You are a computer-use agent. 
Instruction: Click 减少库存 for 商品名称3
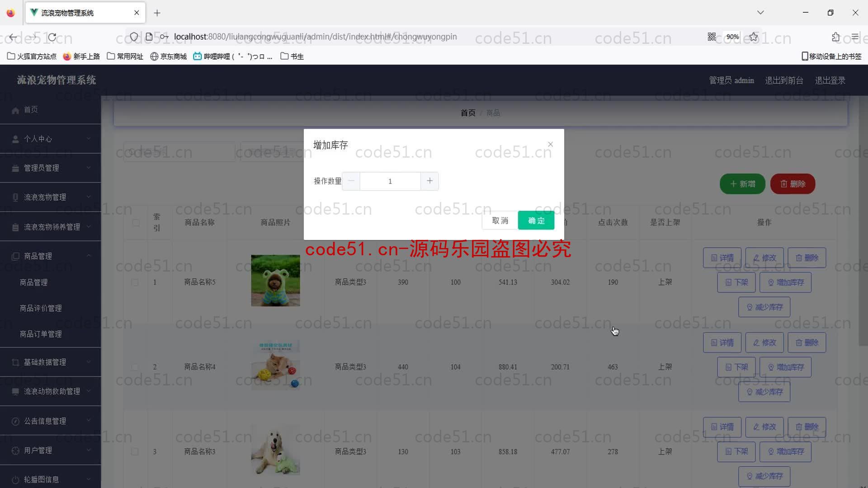(x=764, y=476)
